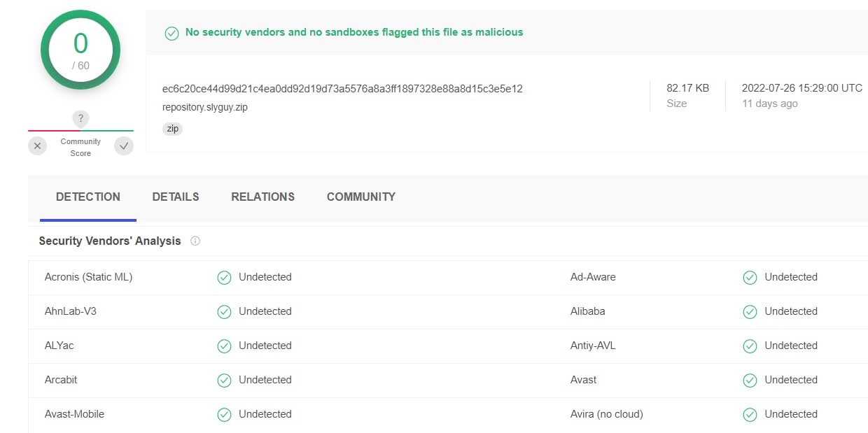
Task: Click the AhnLab-V3 vendor name
Action: click(x=71, y=311)
